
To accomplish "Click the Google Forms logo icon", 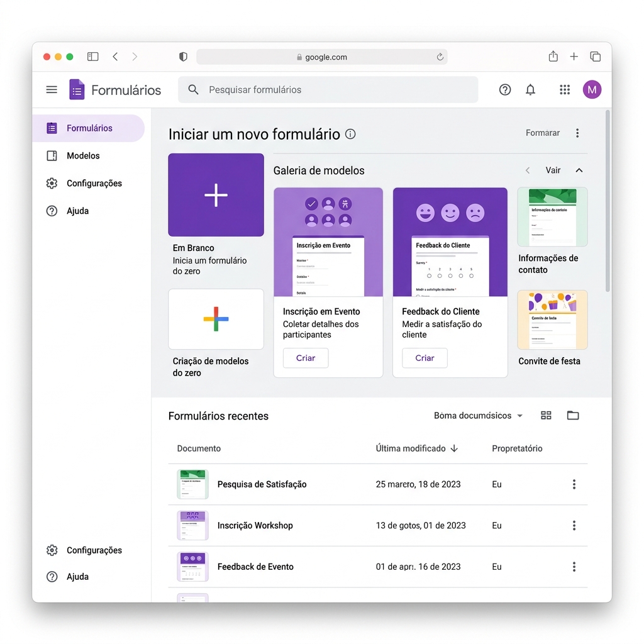I will (x=77, y=89).
